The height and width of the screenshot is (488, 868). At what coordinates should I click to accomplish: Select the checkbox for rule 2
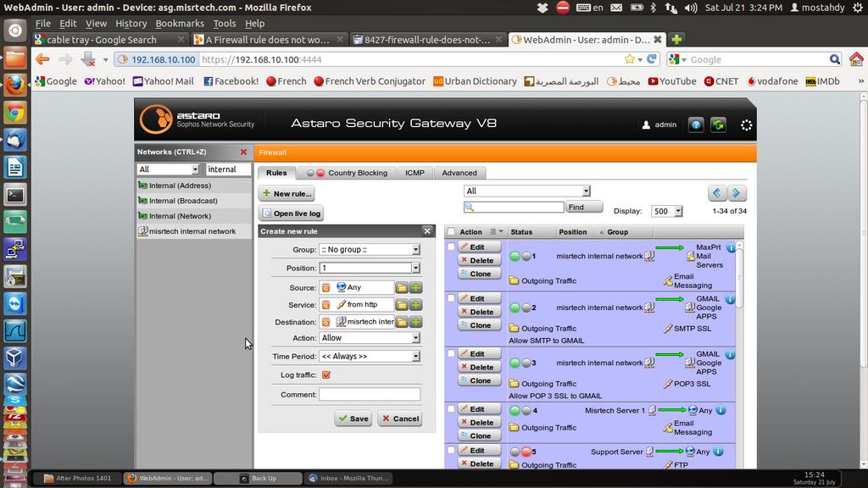pos(451,298)
